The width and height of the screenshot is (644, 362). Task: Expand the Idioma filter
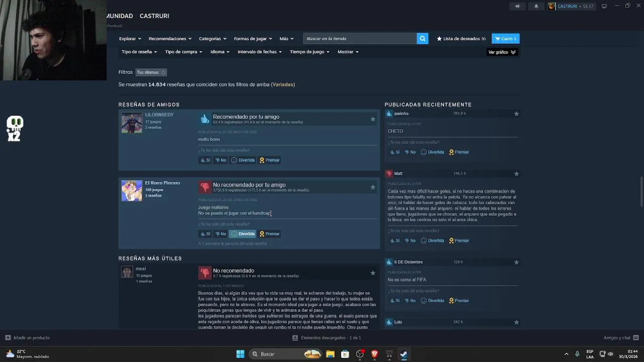(220, 52)
